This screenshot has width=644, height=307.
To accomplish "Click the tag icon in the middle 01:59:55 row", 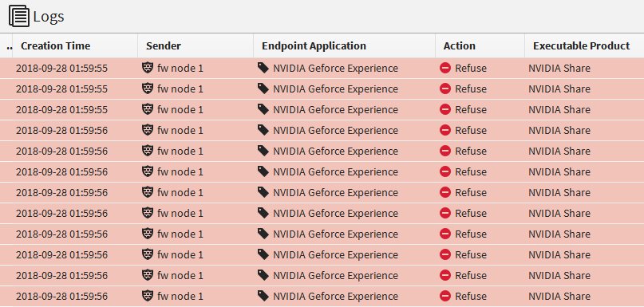I will (x=263, y=89).
